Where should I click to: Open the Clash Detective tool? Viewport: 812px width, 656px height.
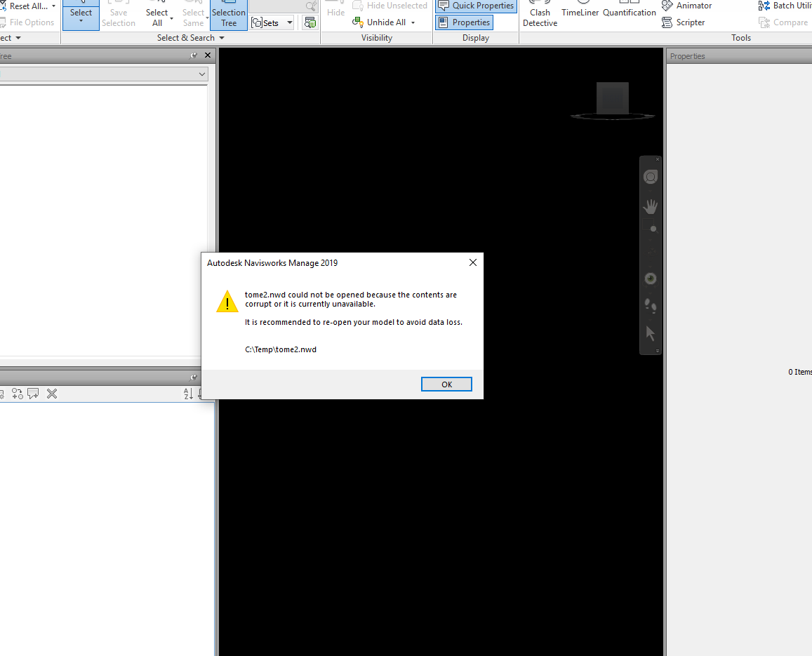pos(540,15)
